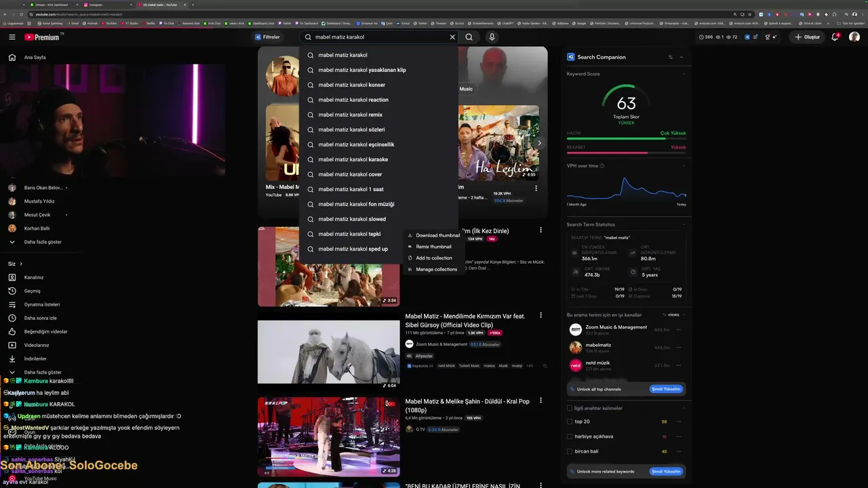The width and height of the screenshot is (868, 488).
Task: Check the İlgili anahtar kelimeler select-all checkbox
Action: pyautogui.click(x=570, y=408)
